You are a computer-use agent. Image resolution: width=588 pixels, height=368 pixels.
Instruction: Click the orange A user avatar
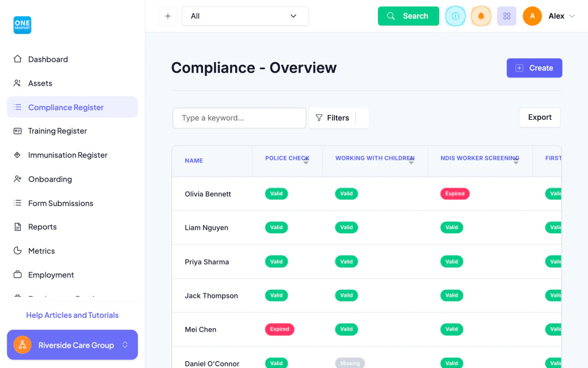click(x=532, y=16)
